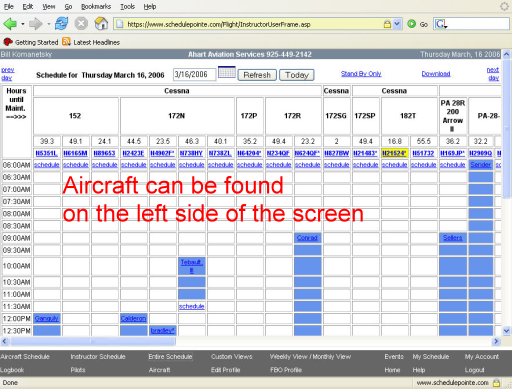Open Logbook in bottom navigation

[x=12, y=370]
